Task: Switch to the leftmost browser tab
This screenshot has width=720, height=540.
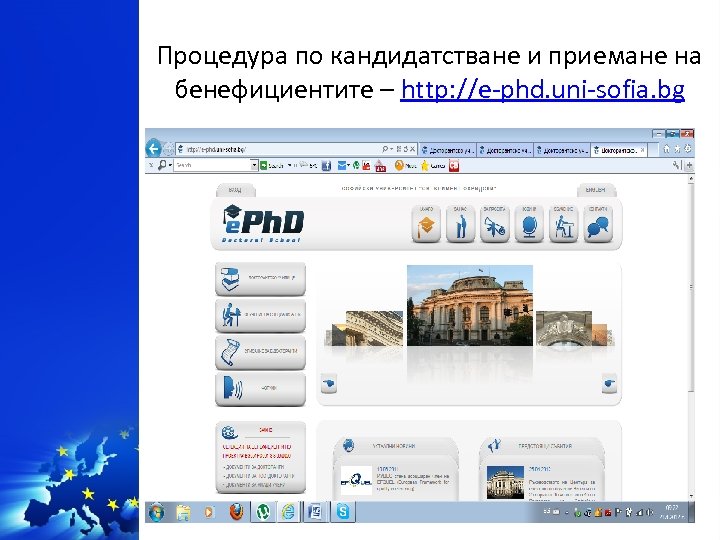Action: click(x=448, y=150)
